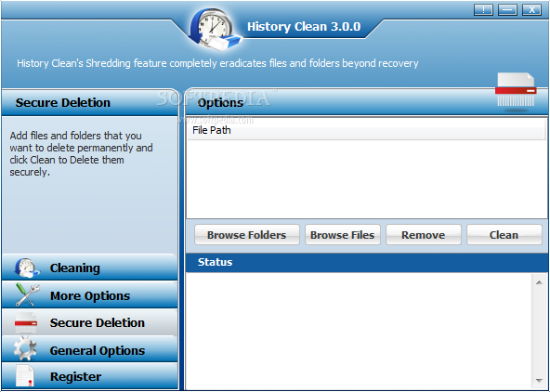Click the shredder icon in the Options header
Image resolution: width=550 pixels, height=392 pixels.
[516, 93]
